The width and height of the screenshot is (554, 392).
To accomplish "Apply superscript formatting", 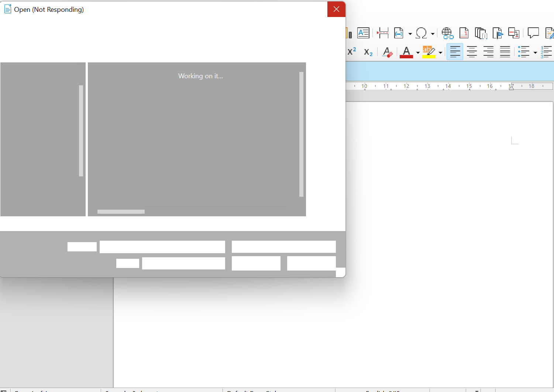I will click(352, 52).
